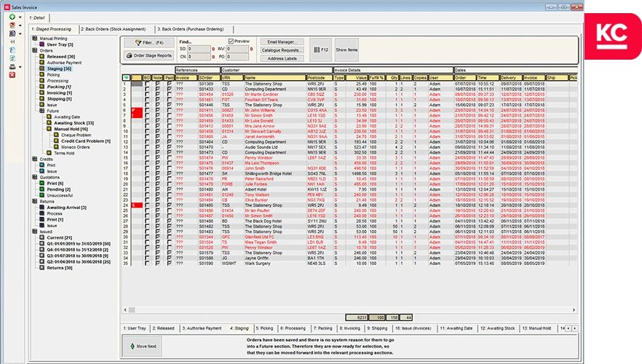Click the Move Next button
The height and width of the screenshot is (364, 642).
[x=143, y=347]
